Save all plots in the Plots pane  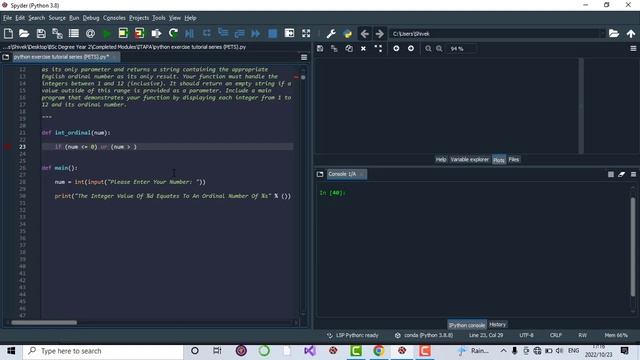point(334,49)
